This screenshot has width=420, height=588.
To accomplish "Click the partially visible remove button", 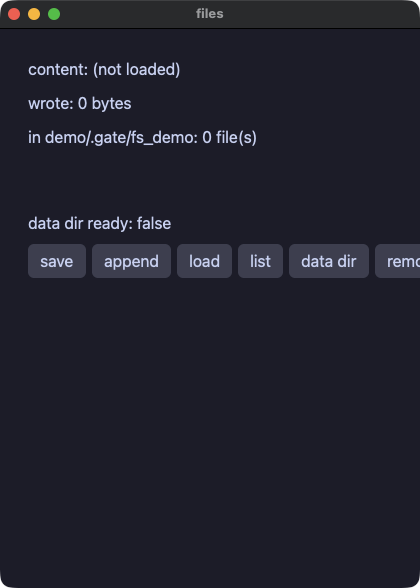I will (398, 261).
